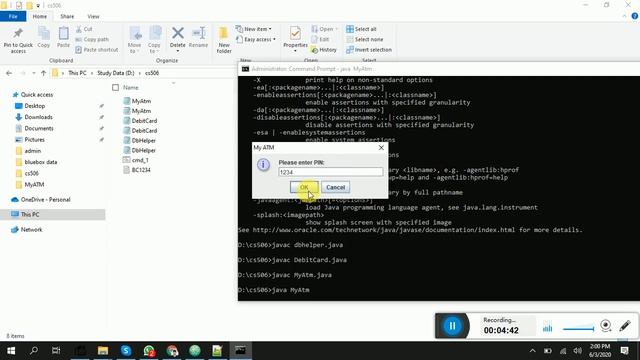Show hidden system tray icons
Image resolution: width=640 pixels, height=360 pixels.
click(x=532, y=351)
